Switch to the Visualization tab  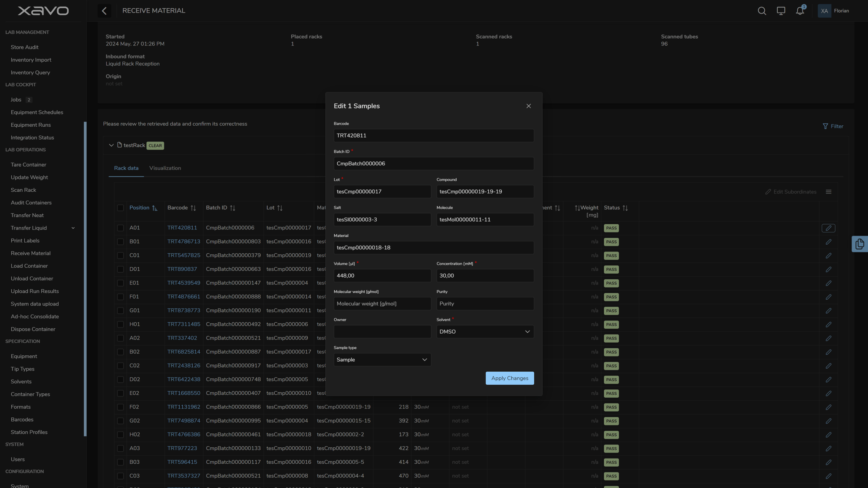[x=164, y=167]
